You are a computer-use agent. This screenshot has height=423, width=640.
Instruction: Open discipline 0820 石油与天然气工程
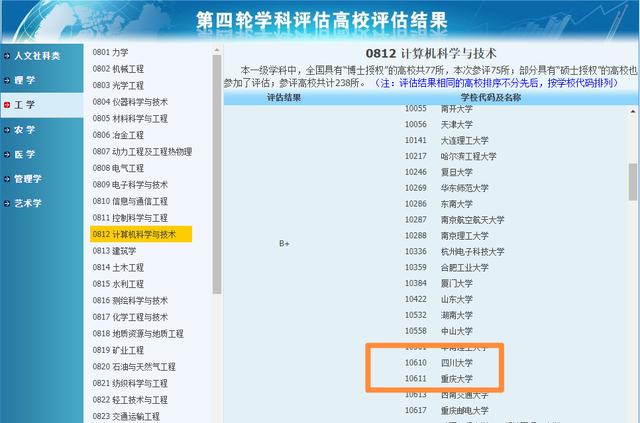coord(134,367)
